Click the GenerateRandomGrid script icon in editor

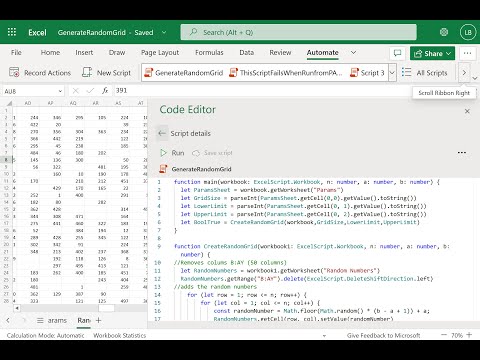coord(163,169)
